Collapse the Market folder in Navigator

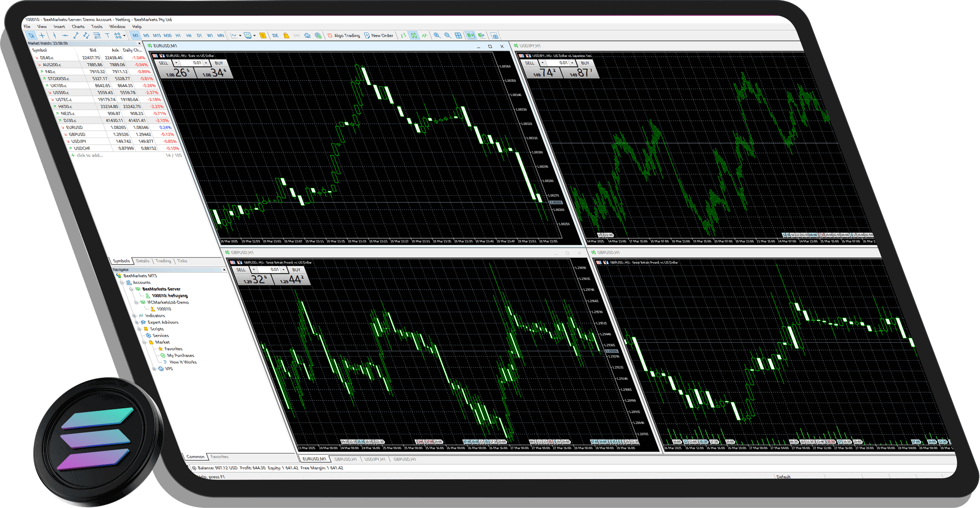click(144, 342)
